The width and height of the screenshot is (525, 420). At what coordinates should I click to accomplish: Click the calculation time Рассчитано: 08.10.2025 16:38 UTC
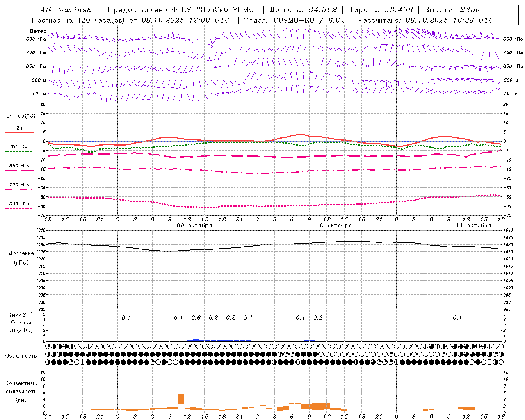(x=426, y=20)
